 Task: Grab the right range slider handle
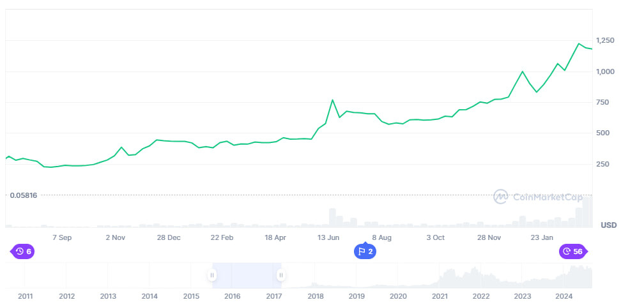pyautogui.click(x=281, y=275)
